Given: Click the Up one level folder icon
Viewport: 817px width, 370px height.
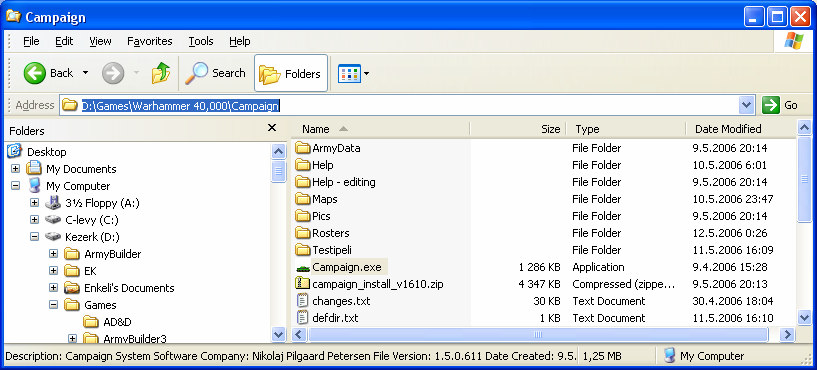Looking at the screenshot, I should pos(161,73).
